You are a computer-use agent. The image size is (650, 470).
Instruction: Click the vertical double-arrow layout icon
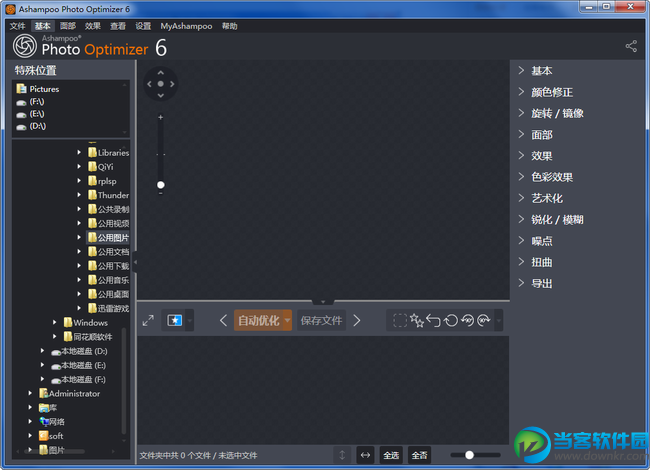342,455
